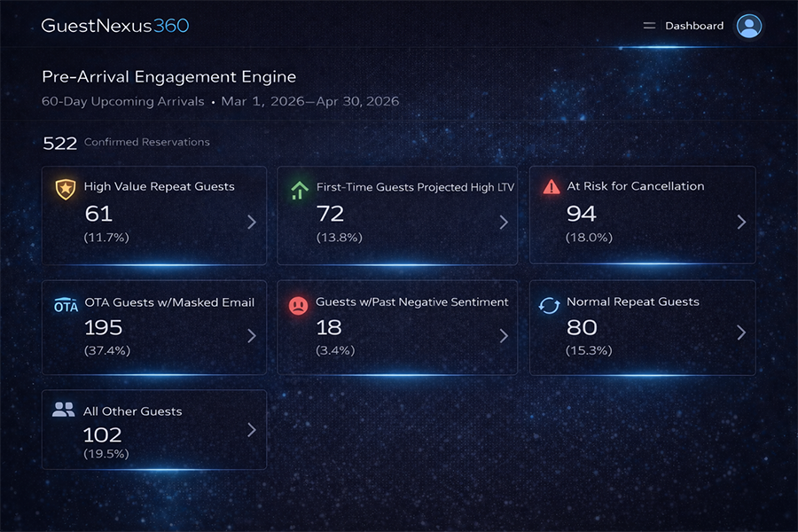This screenshot has height=532, width=798.
Task: Open the Dashboard menu item
Action: click(693, 26)
